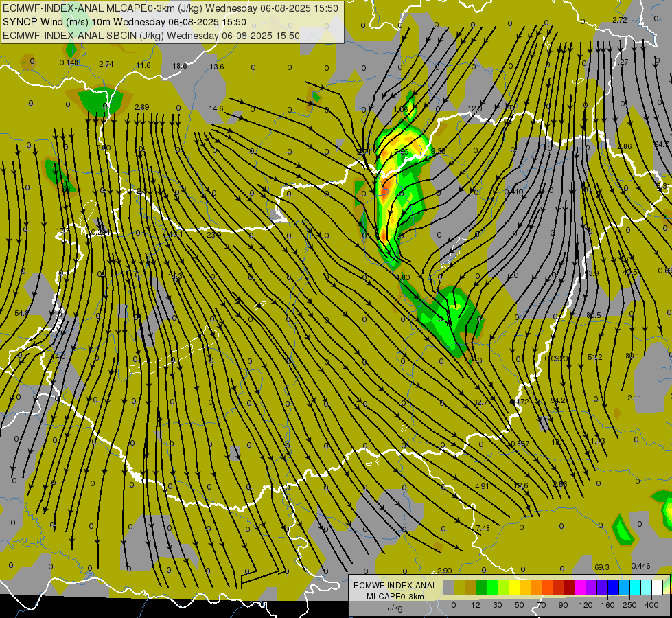Click the dark green legend swatch
The image size is (672, 618).
482,587
